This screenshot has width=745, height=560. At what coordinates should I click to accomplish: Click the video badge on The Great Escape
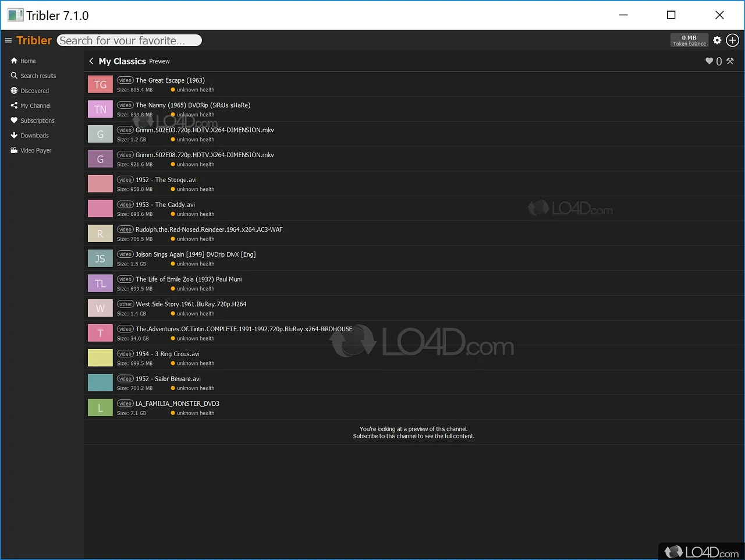click(125, 80)
